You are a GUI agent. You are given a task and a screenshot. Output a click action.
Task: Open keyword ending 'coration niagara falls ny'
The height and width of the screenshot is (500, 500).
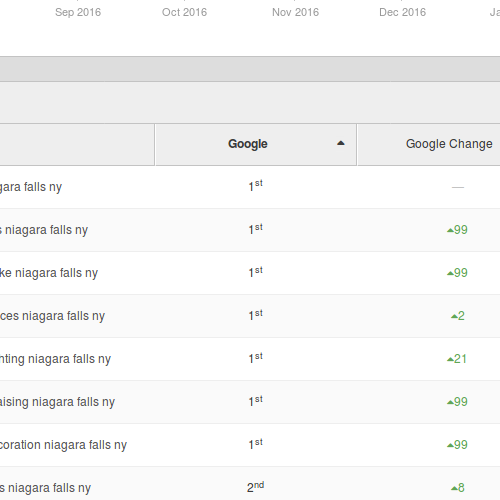click(63, 445)
